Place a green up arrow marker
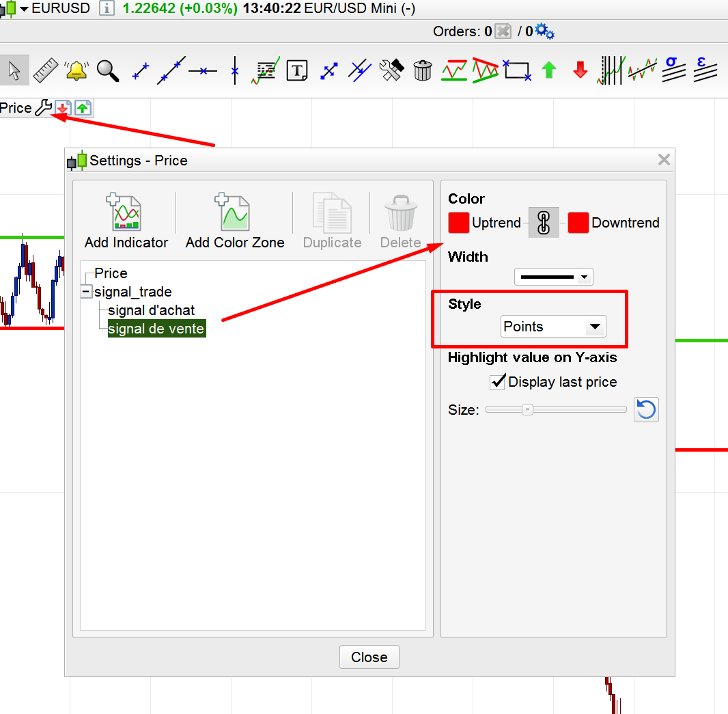 pyautogui.click(x=549, y=70)
